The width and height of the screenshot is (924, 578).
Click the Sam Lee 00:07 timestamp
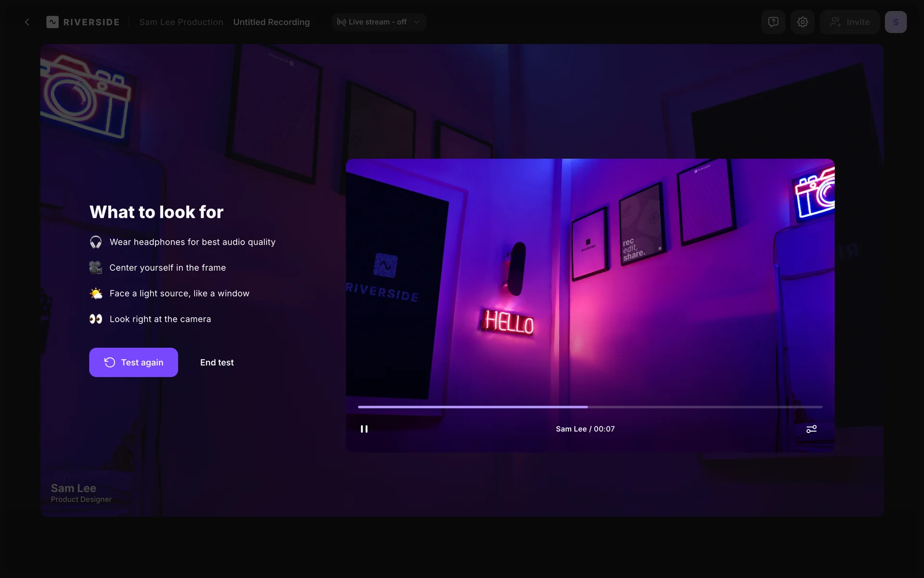(x=585, y=429)
